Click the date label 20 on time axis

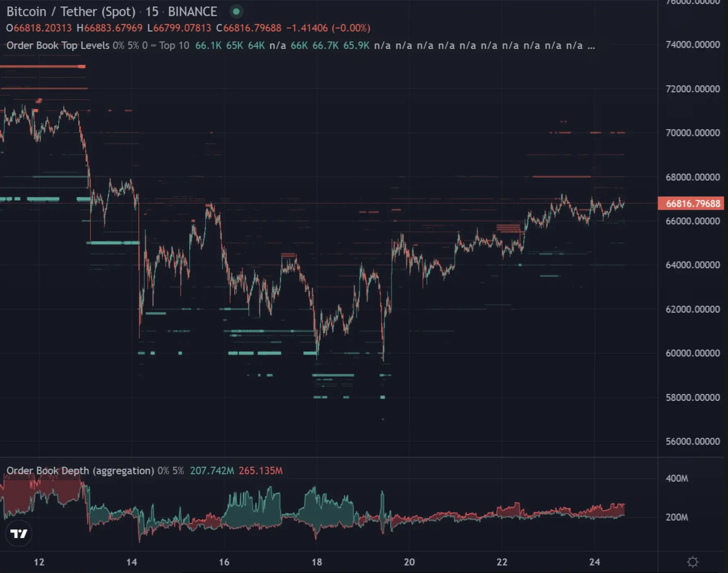click(x=409, y=562)
